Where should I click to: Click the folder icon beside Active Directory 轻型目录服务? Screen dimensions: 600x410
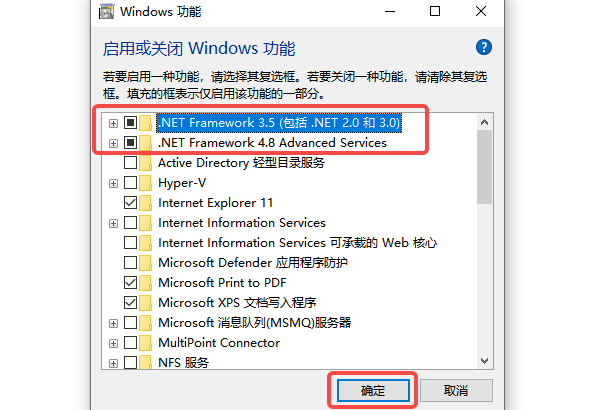146,163
